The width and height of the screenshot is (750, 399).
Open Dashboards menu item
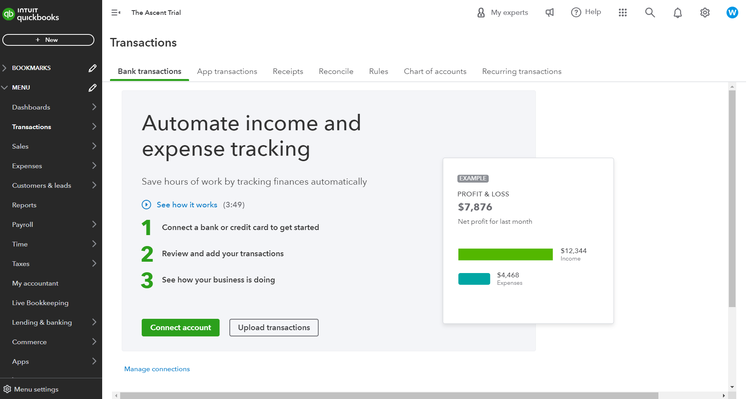[31, 107]
